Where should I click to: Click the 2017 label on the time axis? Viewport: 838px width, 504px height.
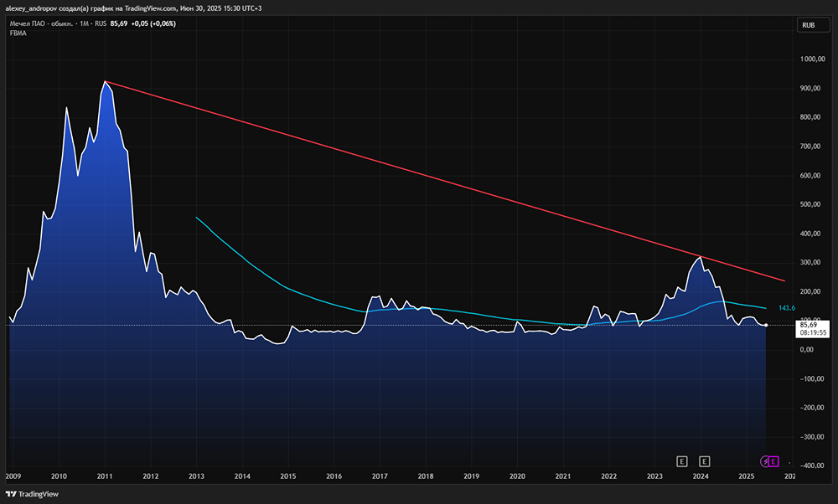380,476
